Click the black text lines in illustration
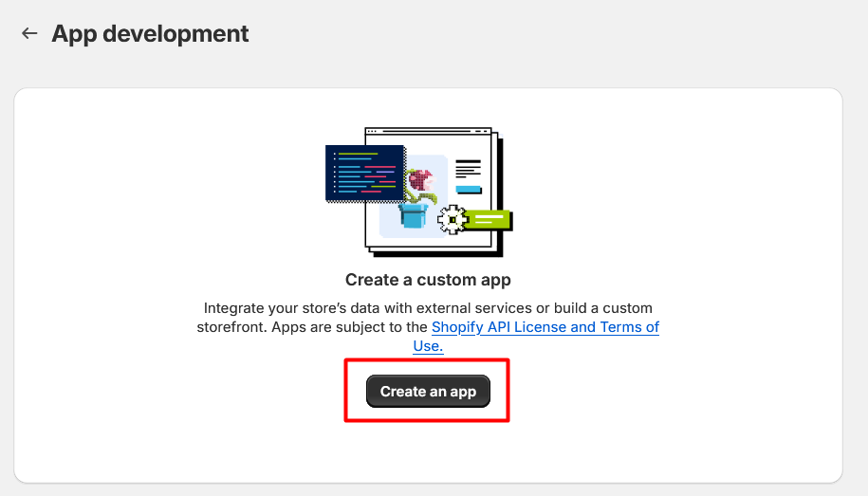 point(468,168)
